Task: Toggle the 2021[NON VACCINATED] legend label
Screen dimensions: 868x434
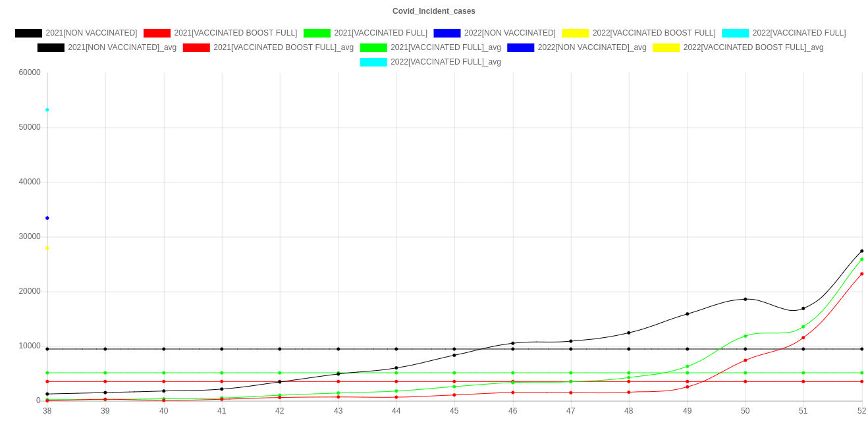Action: pyautogui.click(x=91, y=33)
